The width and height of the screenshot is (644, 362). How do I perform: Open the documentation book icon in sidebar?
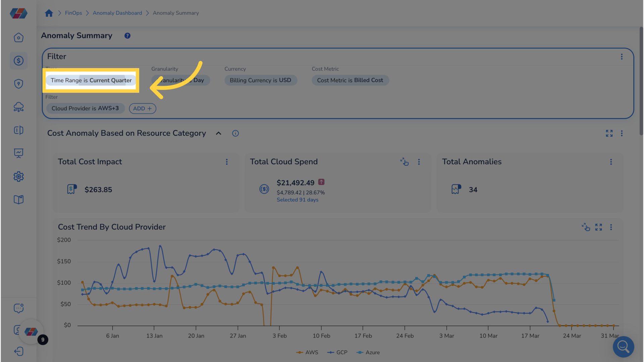[18, 199]
